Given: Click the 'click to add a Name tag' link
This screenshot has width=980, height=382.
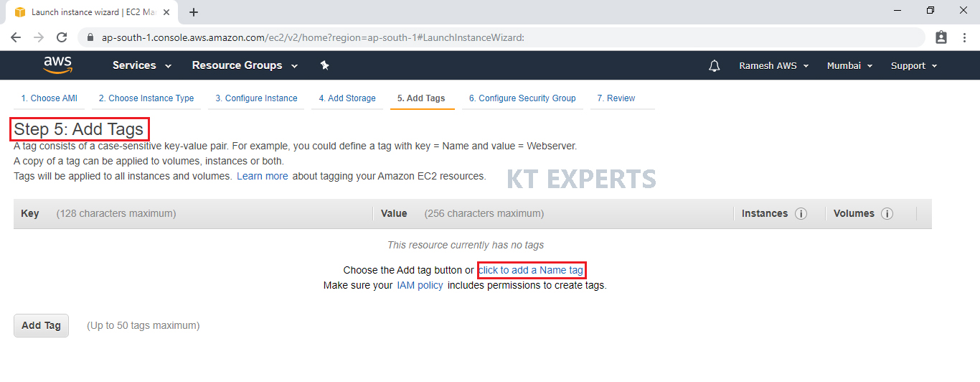Looking at the screenshot, I should tap(531, 270).
